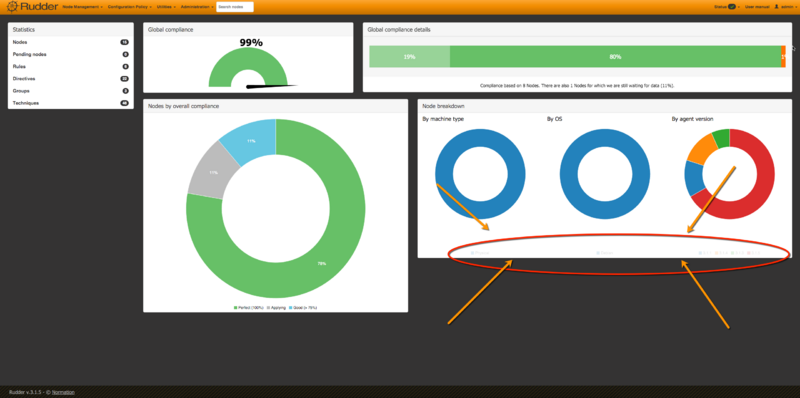Toggle the Perfect (100%) legend entry
Image resolution: width=800 pixels, height=398 pixels.
click(x=248, y=308)
